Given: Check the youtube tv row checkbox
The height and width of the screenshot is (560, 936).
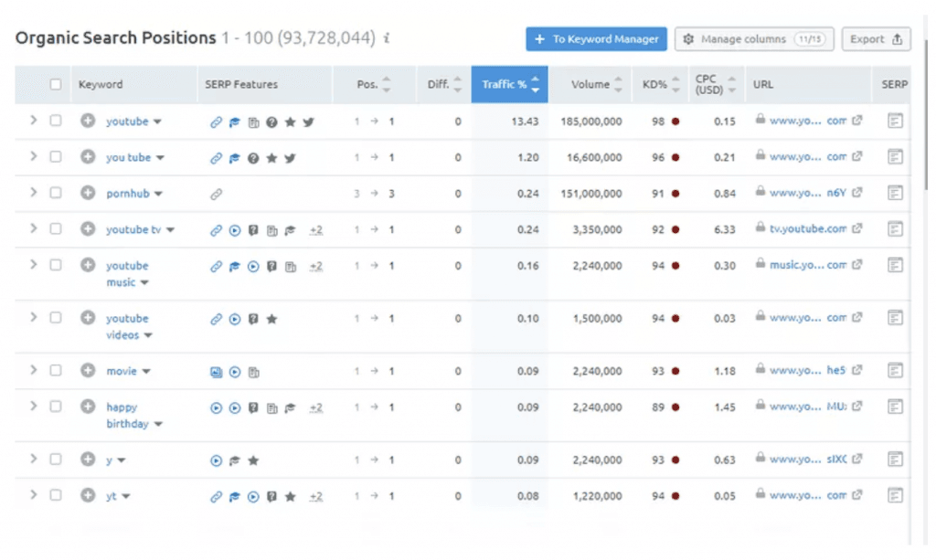Looking at the screenshot, I should coord(56,228).
